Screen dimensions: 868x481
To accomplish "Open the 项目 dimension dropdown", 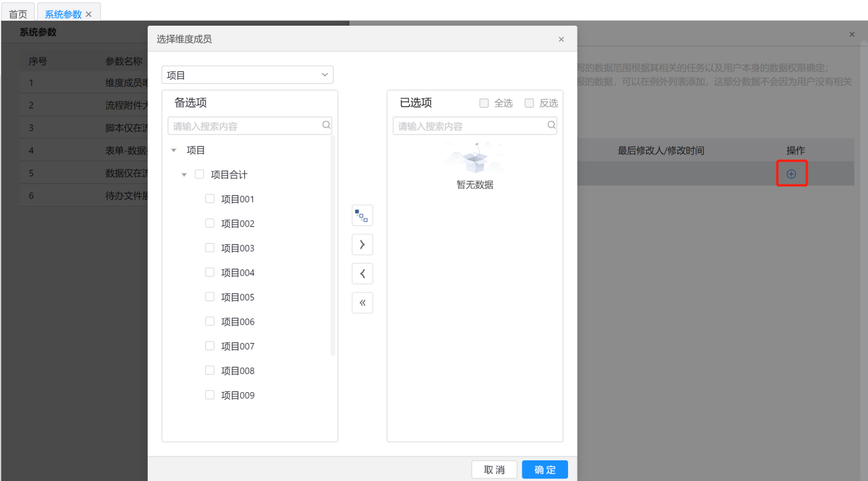I will (247, 75).
